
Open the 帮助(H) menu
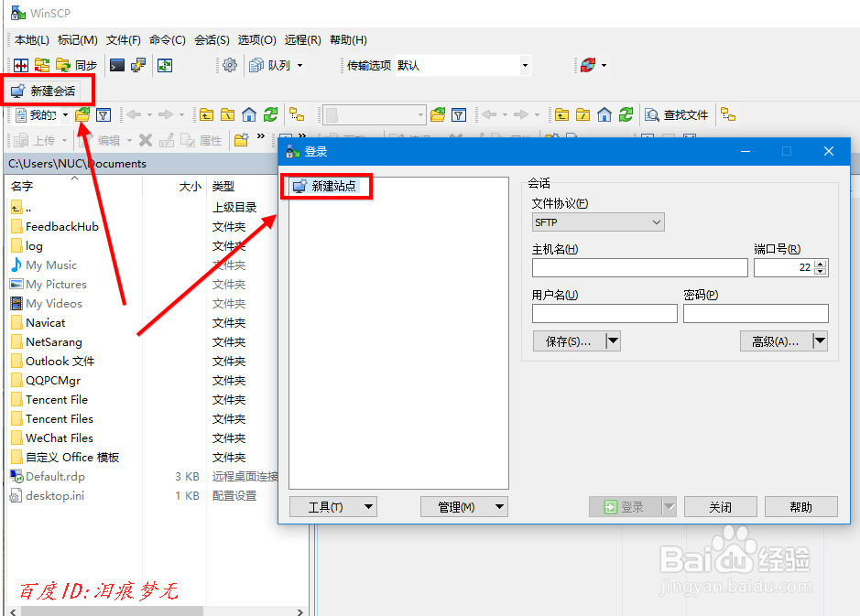coord(348,40)
